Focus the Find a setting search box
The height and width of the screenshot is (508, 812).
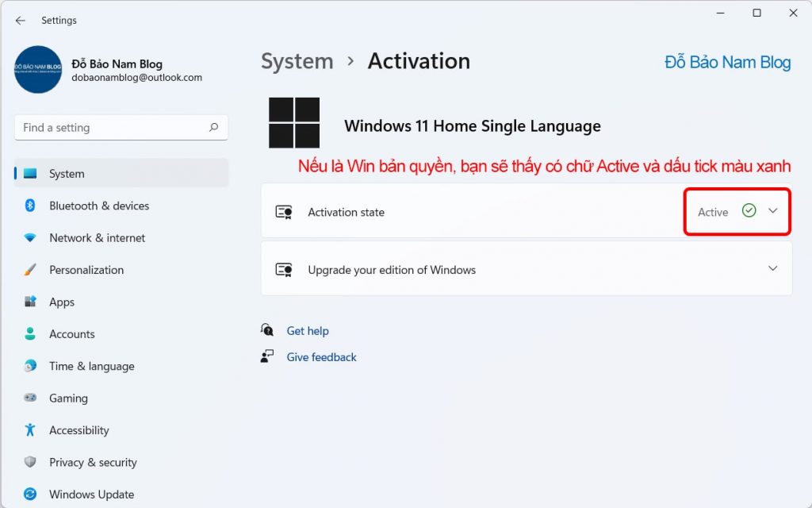pyautogui.click(x=111, y=127)
